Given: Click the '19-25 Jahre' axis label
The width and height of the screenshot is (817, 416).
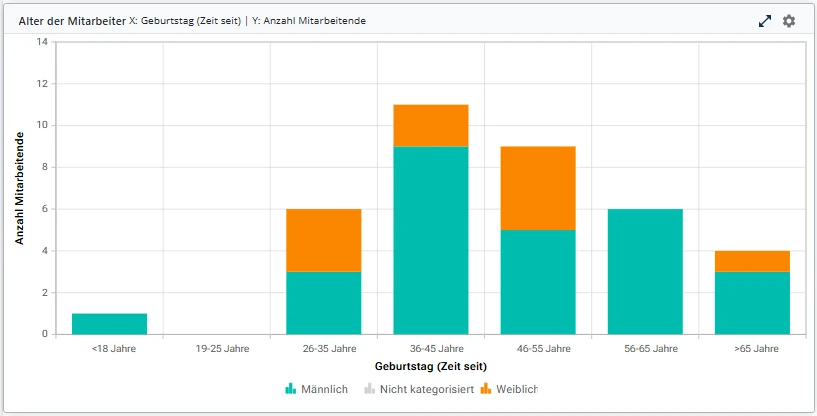Looking at the screenshot, I should [222, 349].
